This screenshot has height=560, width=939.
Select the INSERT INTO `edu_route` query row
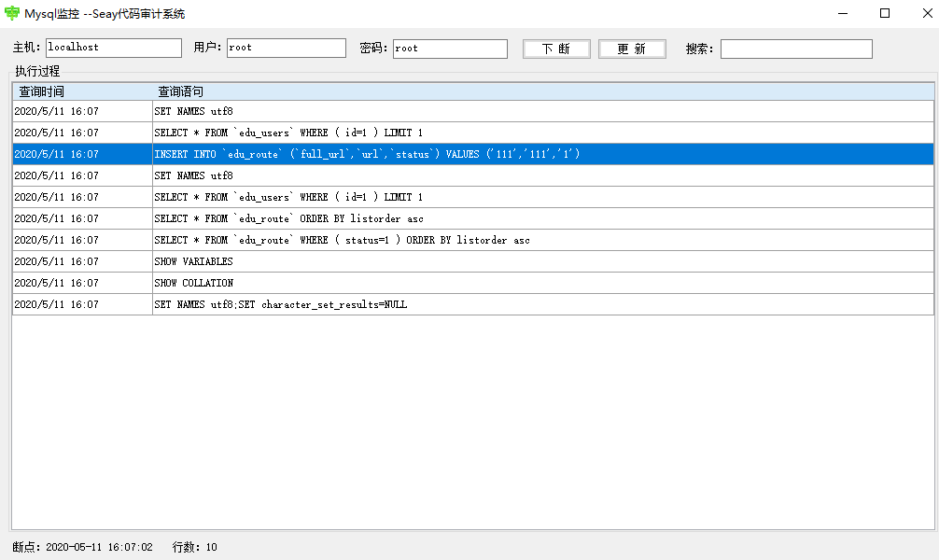[x=473, y=154]
